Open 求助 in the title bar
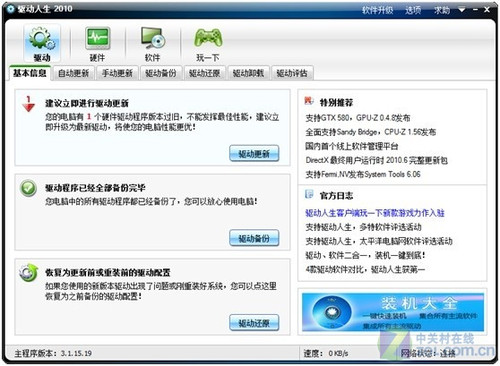This screenshot has width=500, height=366. (442, 10)
